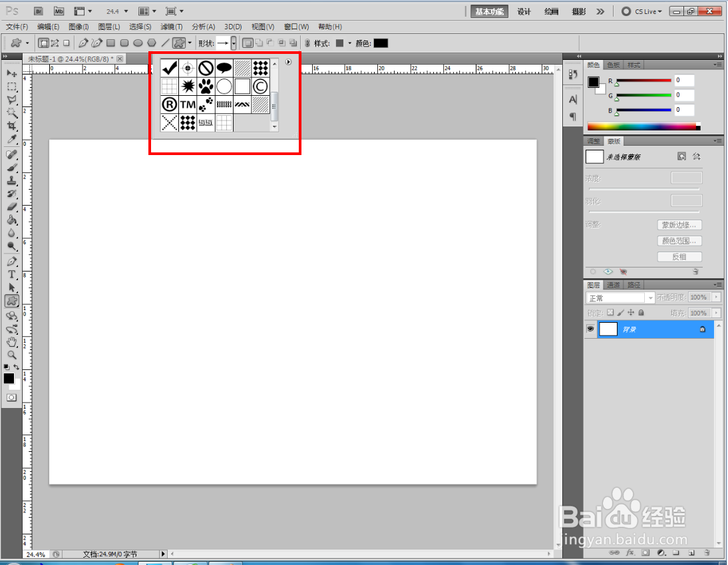
Task: Toggle Quick Mask mode button
Action: click(11, 397)
